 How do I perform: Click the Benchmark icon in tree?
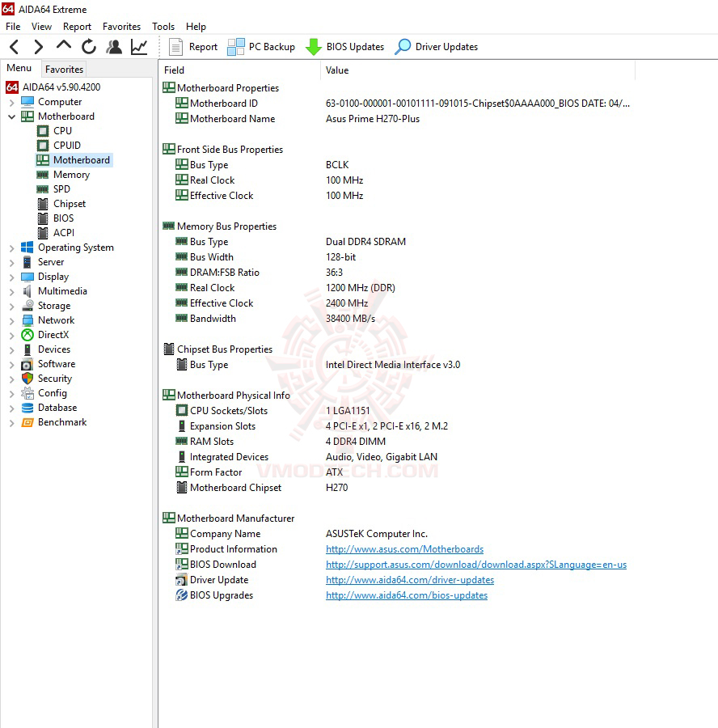click(x=27, y=422)
